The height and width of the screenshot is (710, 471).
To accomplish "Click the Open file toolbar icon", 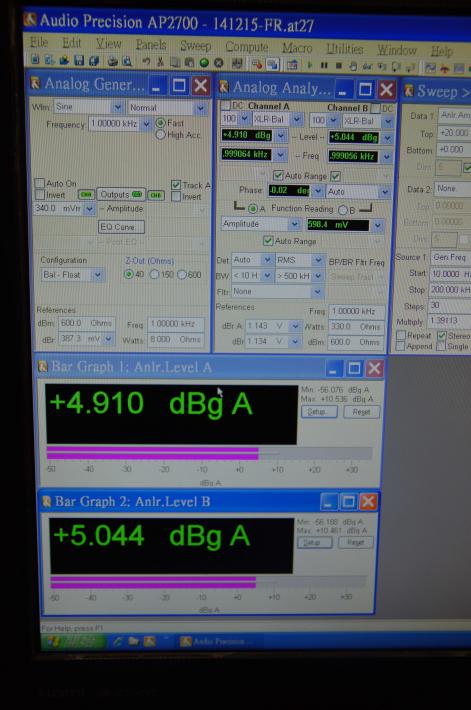I will click(x=64, y=60).
